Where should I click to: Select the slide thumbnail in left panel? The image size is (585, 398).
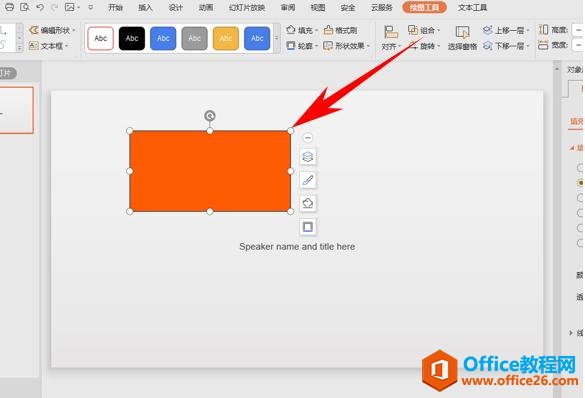pos(16,110)
